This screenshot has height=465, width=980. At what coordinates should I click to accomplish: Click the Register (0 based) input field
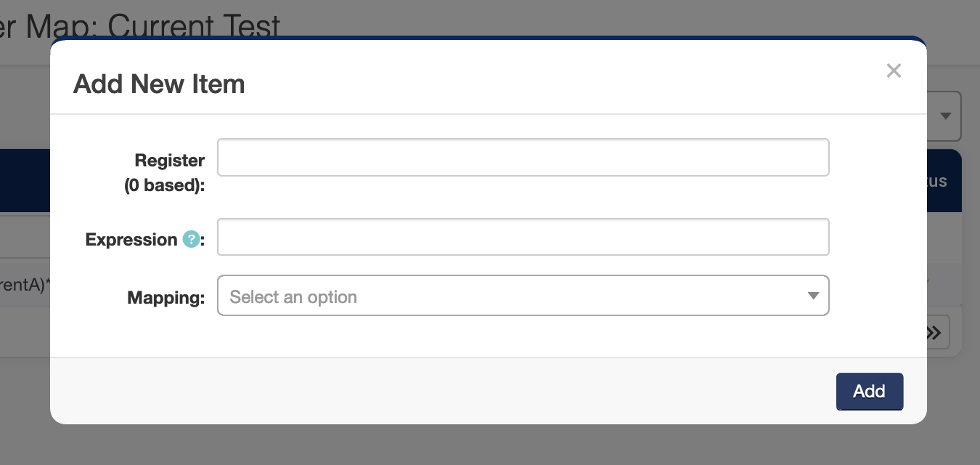pyautogui.click(x=523, y=157)
